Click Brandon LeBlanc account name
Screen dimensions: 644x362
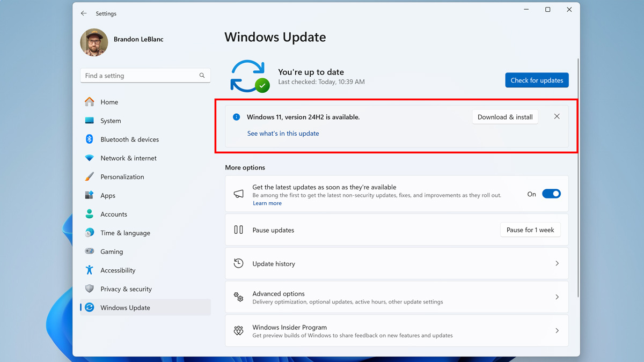pos(138,39)
